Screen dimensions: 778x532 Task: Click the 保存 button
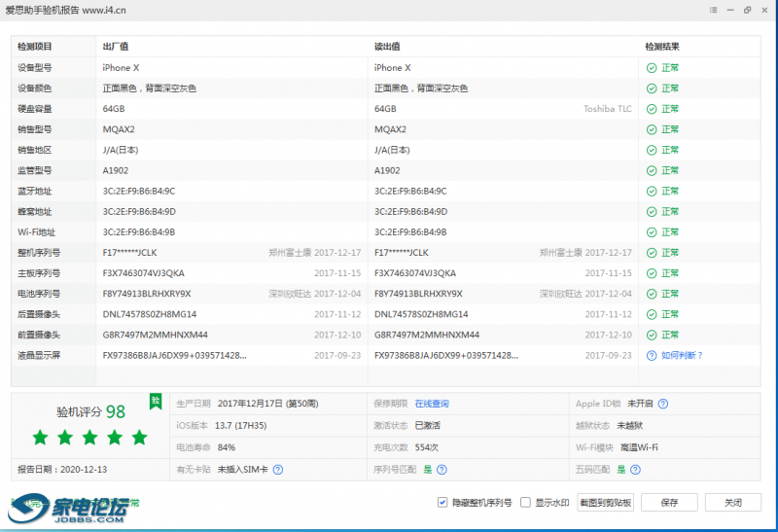pyautogui.click(x=669, y=502)
